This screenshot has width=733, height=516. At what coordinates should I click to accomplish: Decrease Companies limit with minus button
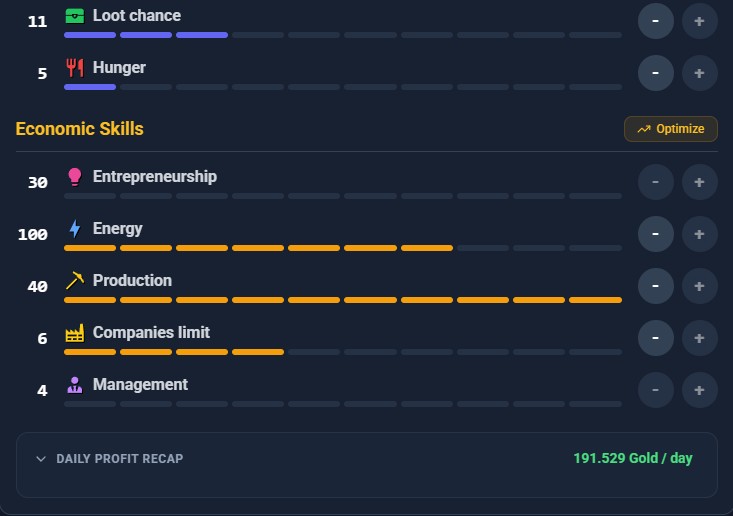pos(655,338)
